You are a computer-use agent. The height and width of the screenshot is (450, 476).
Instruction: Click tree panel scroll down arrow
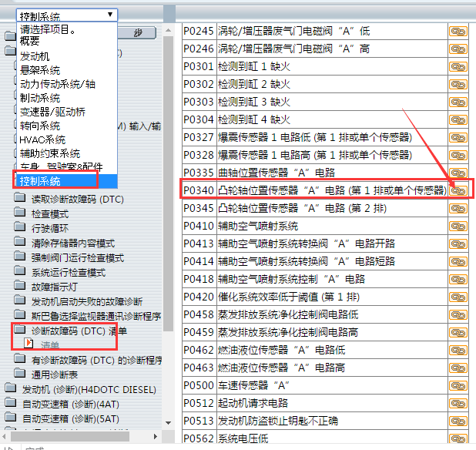click(x=168, y=423)
